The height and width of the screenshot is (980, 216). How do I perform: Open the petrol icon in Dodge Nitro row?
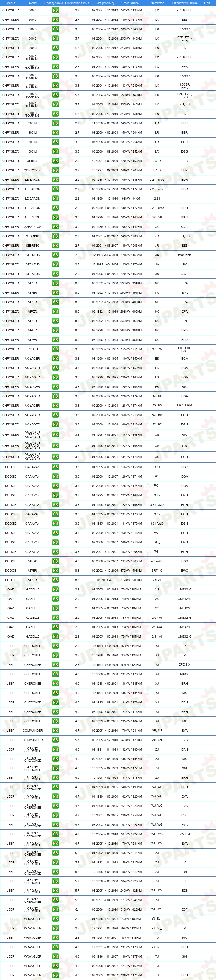point(56,561)
